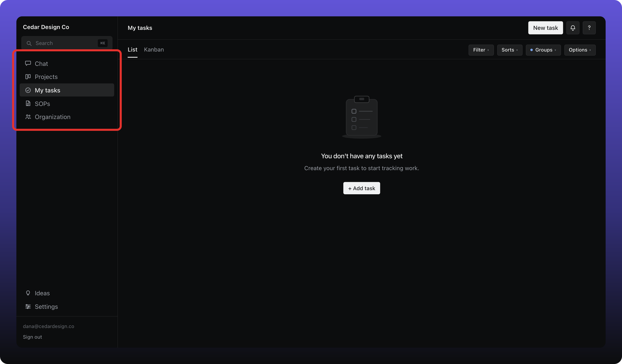This screenshot has height=364, width=622.
Task: Open the Groups dropdown
Action: pos(543,50)
